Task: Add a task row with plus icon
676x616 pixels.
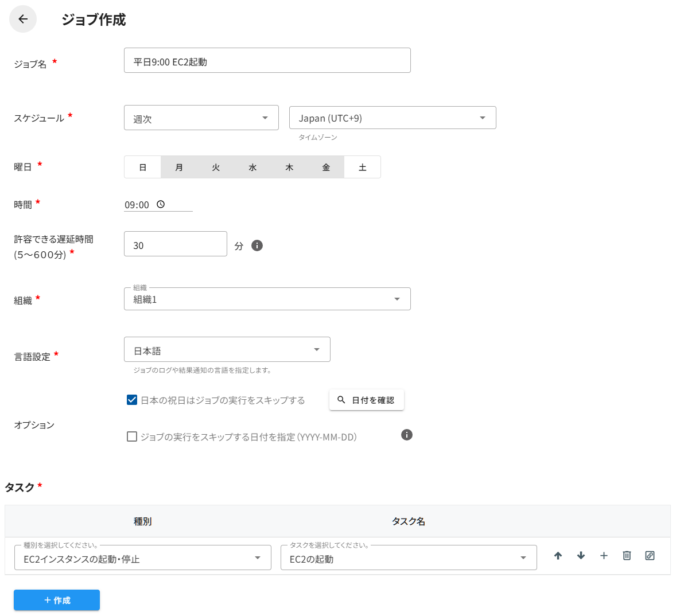Action: click(604, 556)
